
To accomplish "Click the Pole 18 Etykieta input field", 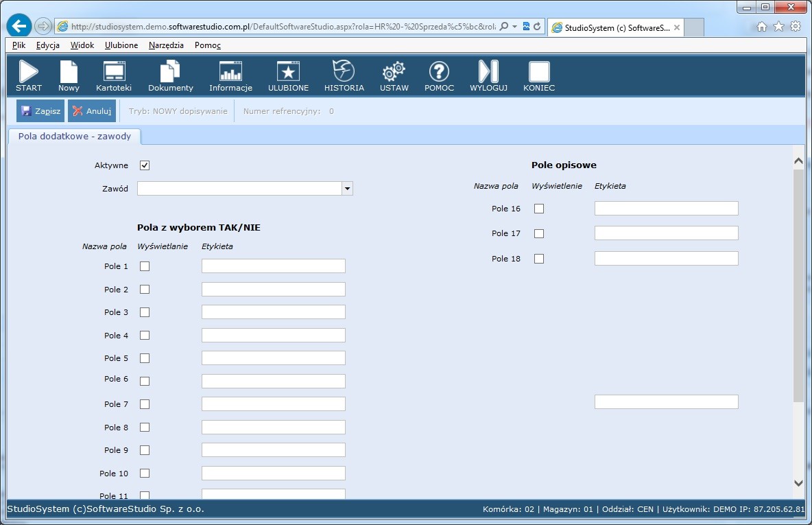I will coord(667,259).
